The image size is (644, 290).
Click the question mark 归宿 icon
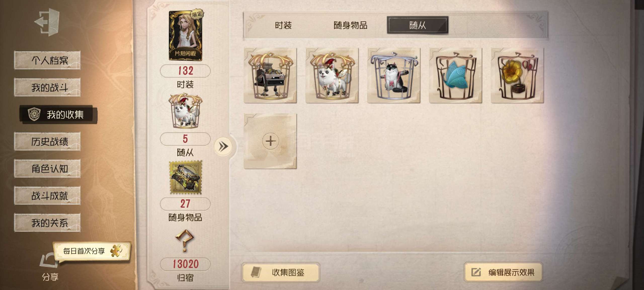tap(185, 241)
